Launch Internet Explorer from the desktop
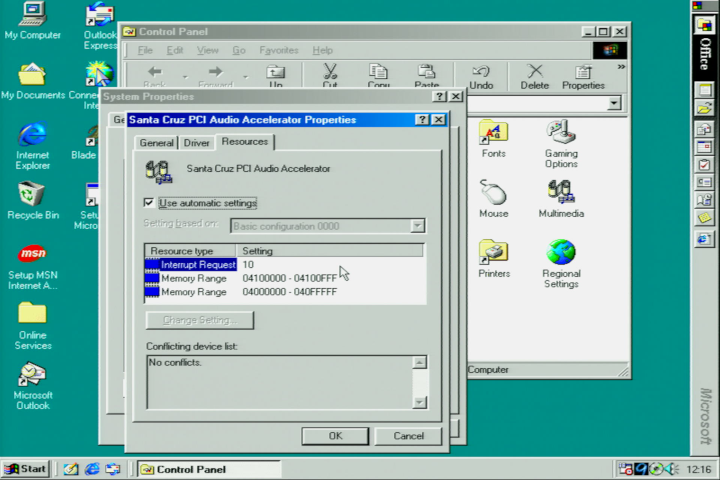The image size is (720, 480). pos(32,145)
